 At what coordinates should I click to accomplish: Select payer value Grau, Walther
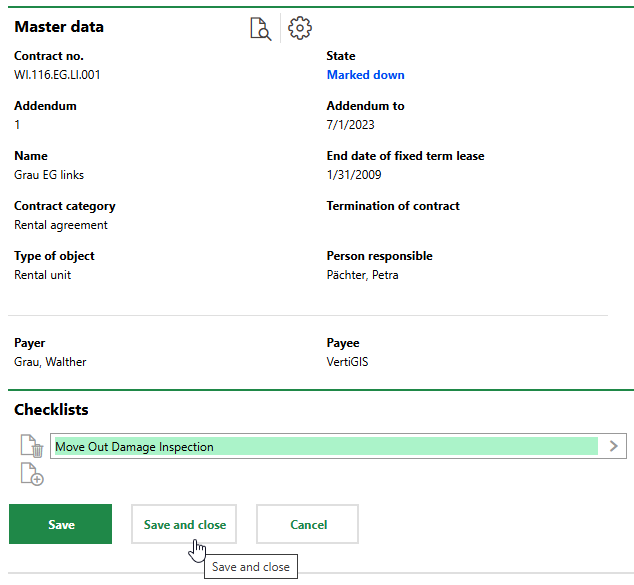(50, 361)
